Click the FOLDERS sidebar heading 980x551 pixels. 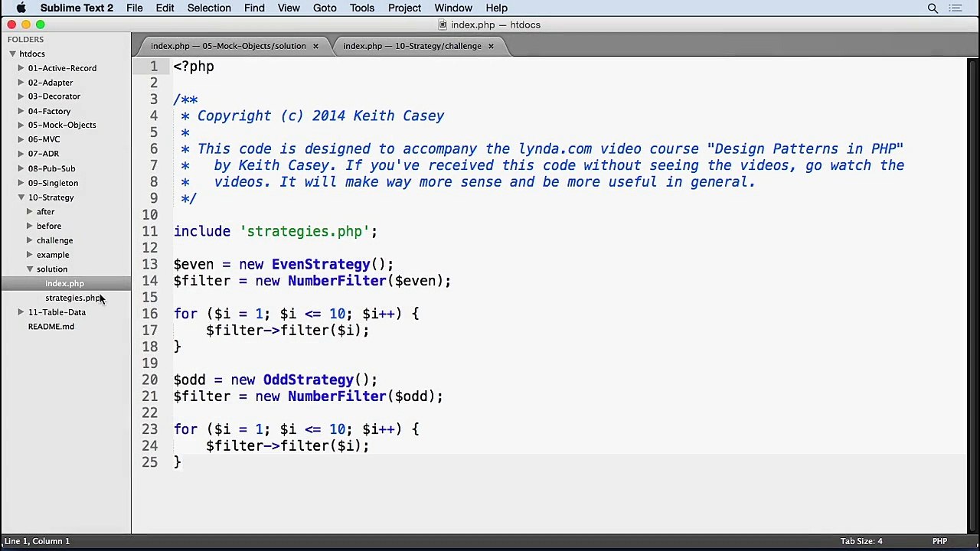tap(25, 39)
